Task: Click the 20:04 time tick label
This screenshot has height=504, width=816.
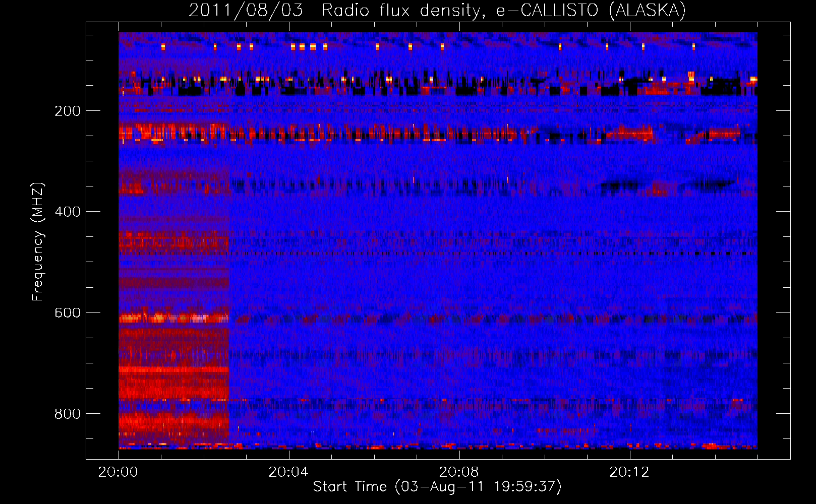Action: (288, 472)
